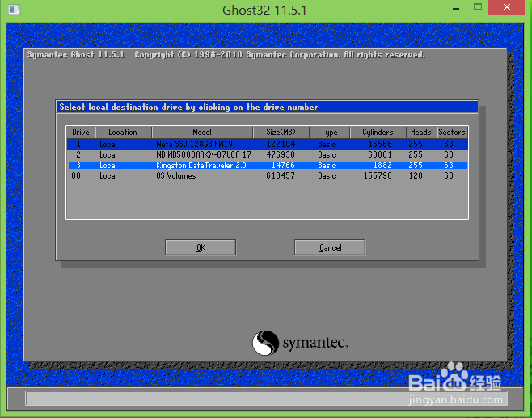Viewport: 532px width, 418px height.
Task: Click the Type column header
Action: coord(329,133)
